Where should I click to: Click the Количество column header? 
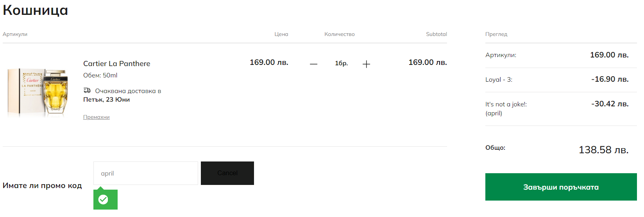(339, 34)
